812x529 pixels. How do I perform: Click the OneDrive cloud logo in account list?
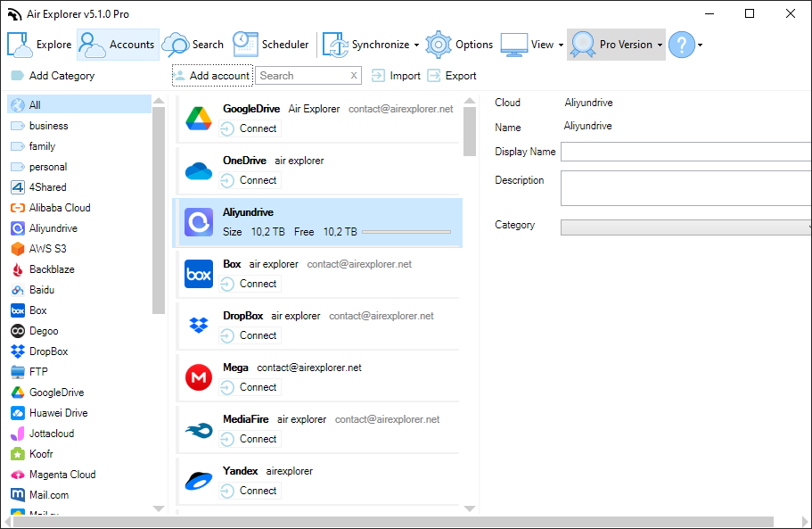[x=199, y=170]
